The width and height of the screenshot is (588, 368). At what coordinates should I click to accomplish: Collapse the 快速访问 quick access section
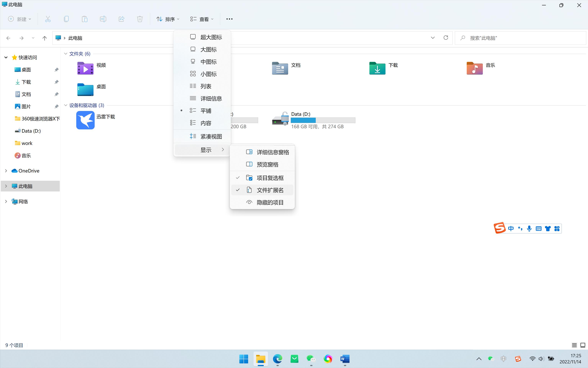(x=6, y=58)
